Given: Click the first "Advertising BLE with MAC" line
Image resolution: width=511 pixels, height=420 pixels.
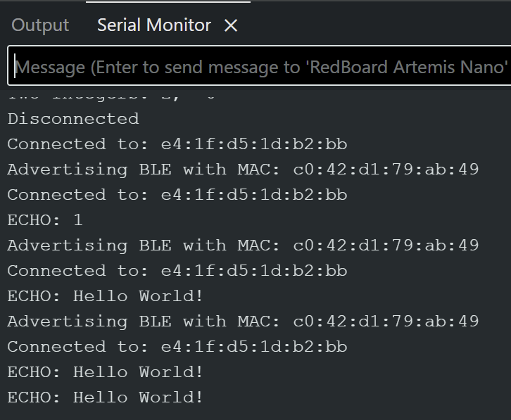Looking at the screenshot, I should 243,170.
